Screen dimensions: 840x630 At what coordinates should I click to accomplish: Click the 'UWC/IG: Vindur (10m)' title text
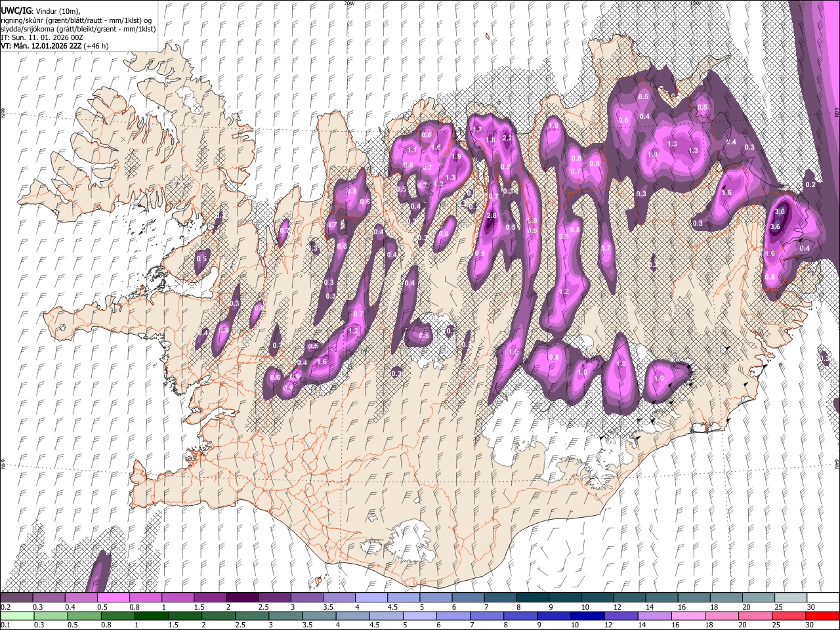(x=41, y=11)
